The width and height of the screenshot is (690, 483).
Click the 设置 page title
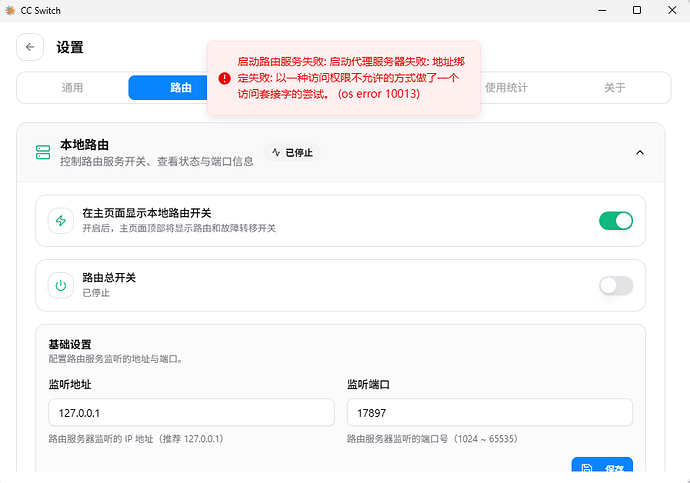pos(70,47)
